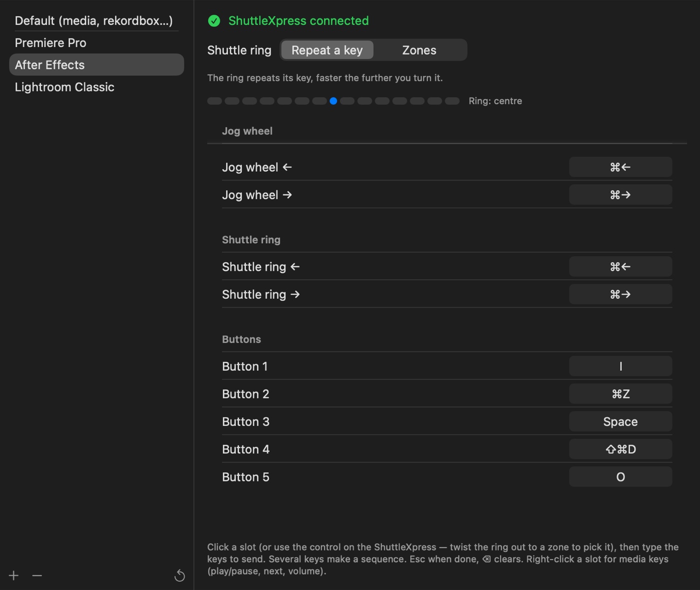Select the After Effects profile
700x590 pixels.
click(96, 65)
